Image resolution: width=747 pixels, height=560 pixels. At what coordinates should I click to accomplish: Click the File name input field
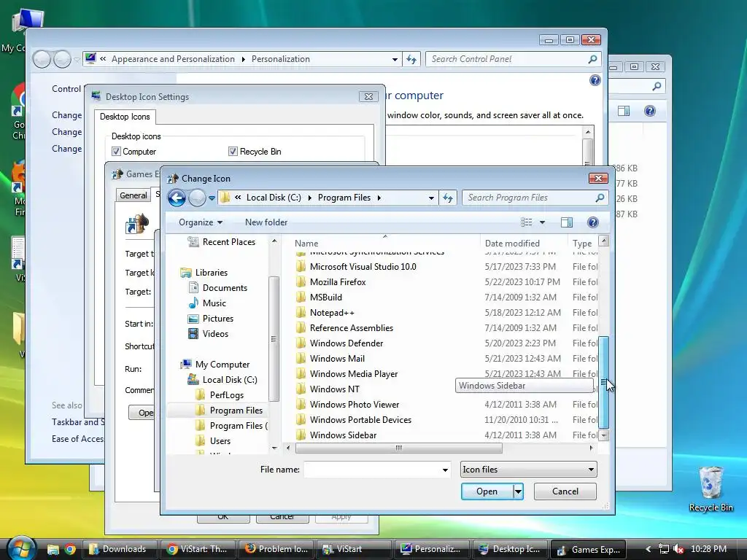point(372,470)
